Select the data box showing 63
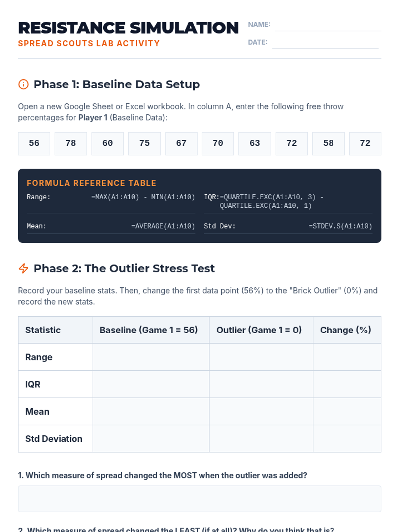Image resolution: width=399 pixels, height=532 pixels. click(255, 143)
